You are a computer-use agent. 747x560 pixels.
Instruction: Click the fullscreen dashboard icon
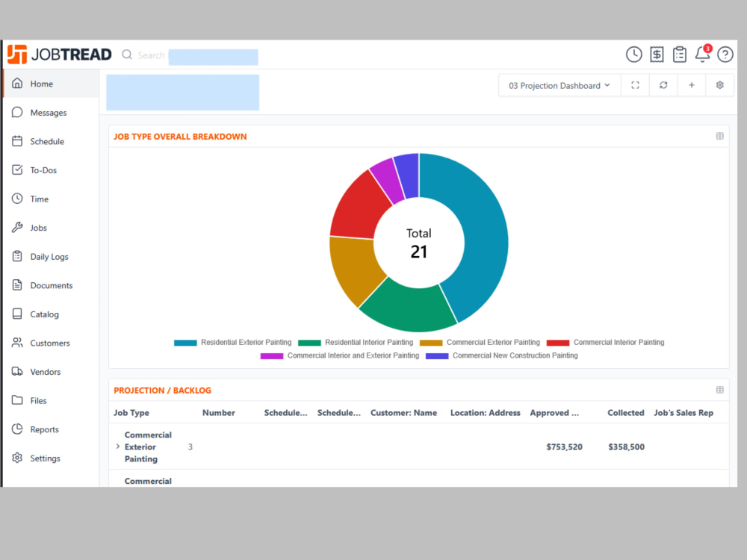[635, 85]
